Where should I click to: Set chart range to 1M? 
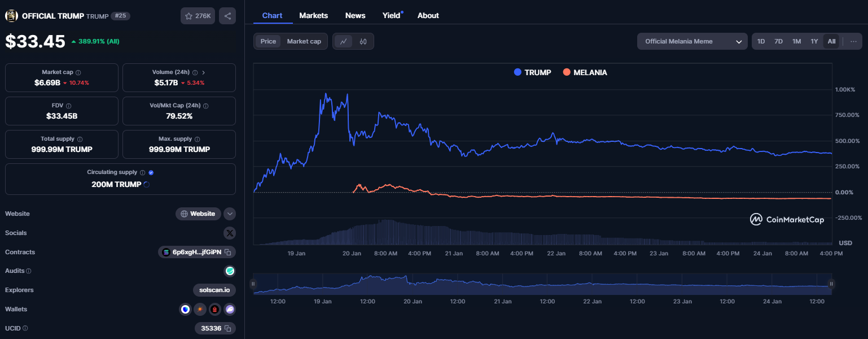796,41
